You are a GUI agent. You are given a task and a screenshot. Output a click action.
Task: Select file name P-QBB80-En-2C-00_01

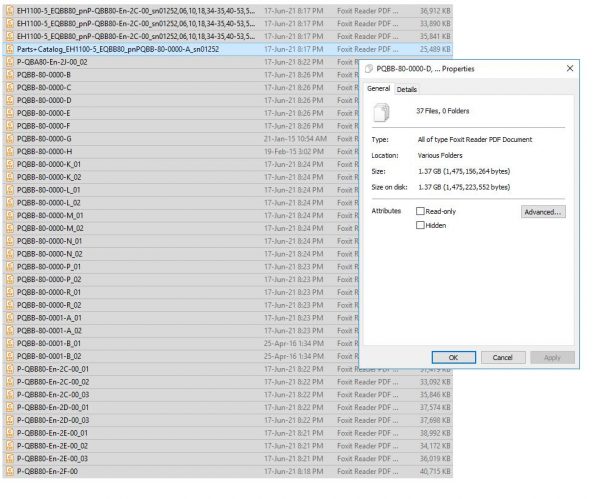point(53,369)
